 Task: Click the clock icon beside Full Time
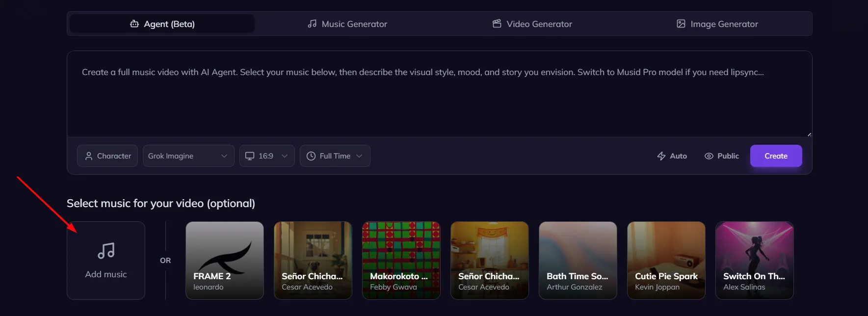tap(311, 156)
